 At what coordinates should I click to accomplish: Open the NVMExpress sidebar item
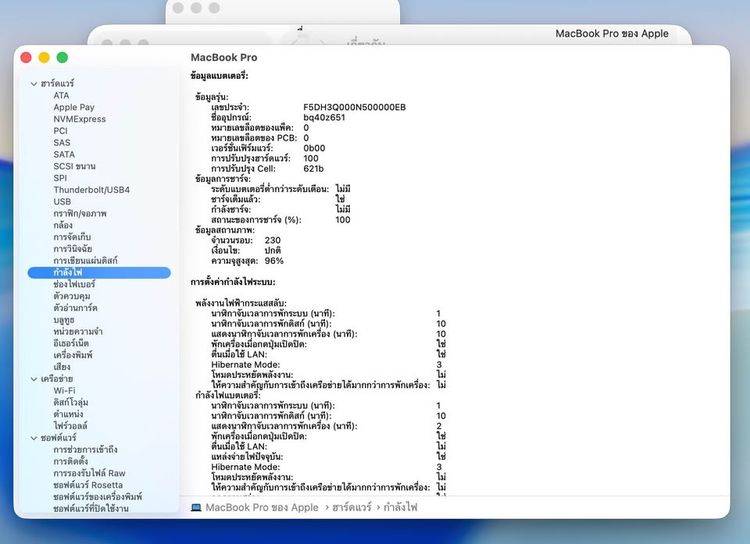tap(79, 119)
